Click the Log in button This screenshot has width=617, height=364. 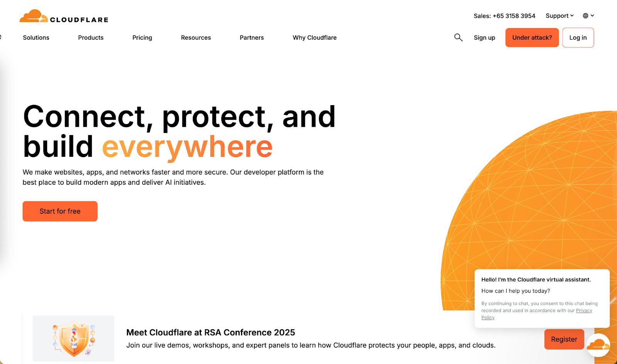tap(578, 38)
